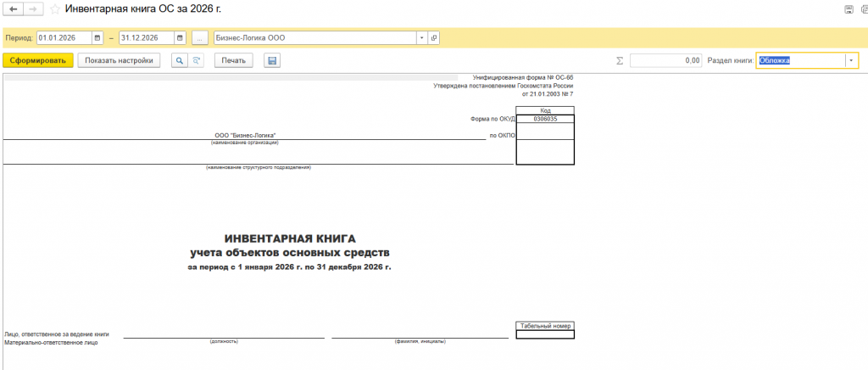Add report to favorites with the star icon
This screenshot has height=370, width=868.
point(55,8)
